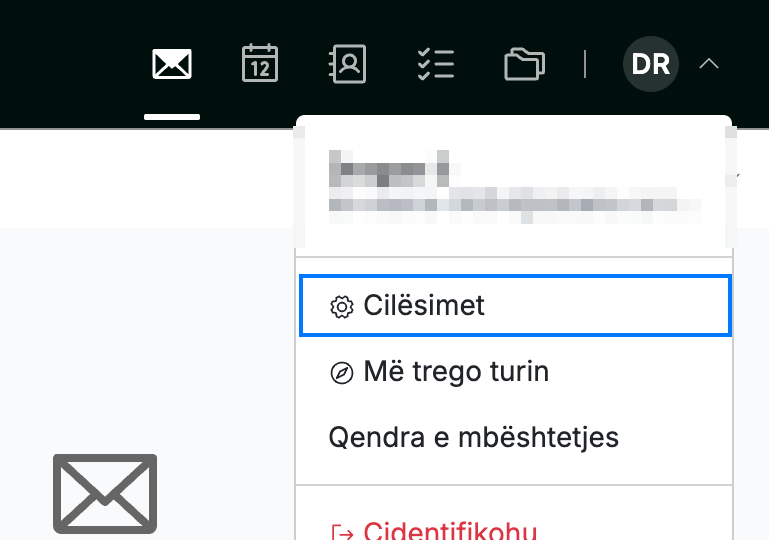Click the large gray envelope illustration

(105, 493)
